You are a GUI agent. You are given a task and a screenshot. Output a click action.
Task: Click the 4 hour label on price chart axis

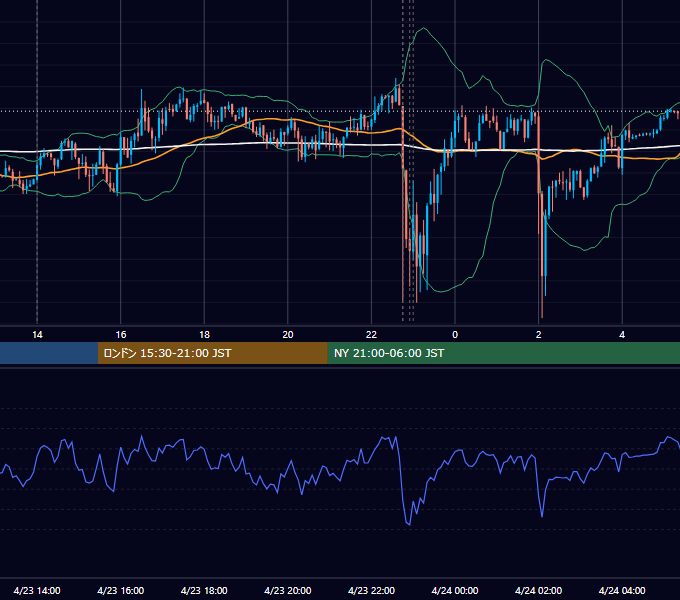(622, 335)
